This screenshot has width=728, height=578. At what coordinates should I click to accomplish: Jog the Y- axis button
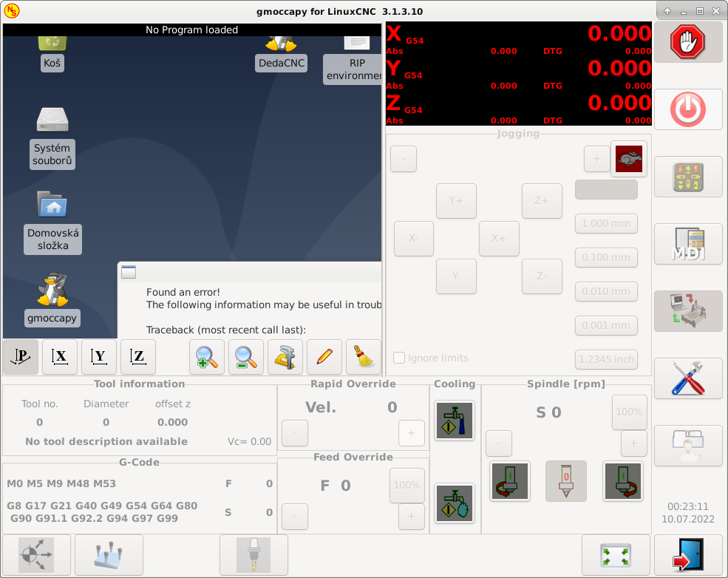457,276
